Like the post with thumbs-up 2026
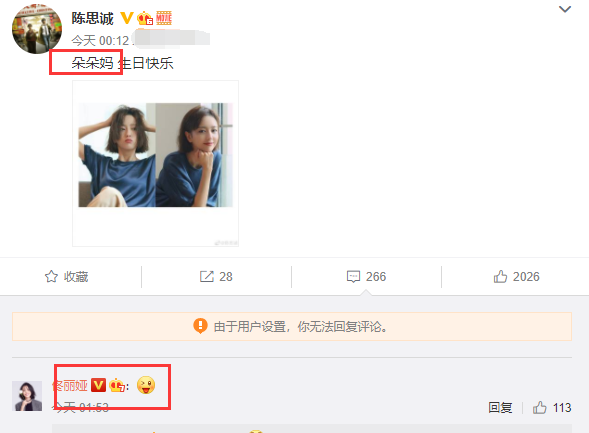Image resolution: width=589 pixels, height=433 pixels. (x=517, y=277)
